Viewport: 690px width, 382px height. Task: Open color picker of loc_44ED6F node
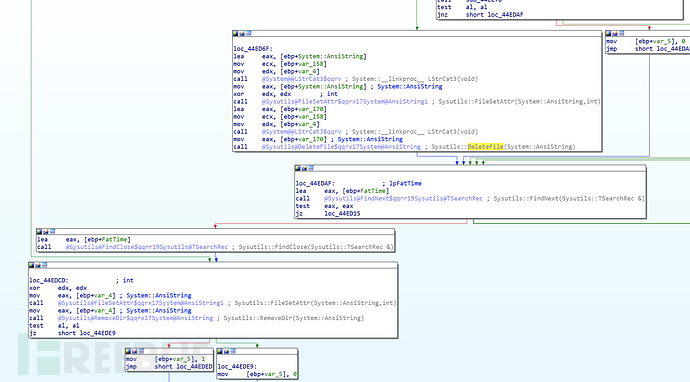pos(235,33)
